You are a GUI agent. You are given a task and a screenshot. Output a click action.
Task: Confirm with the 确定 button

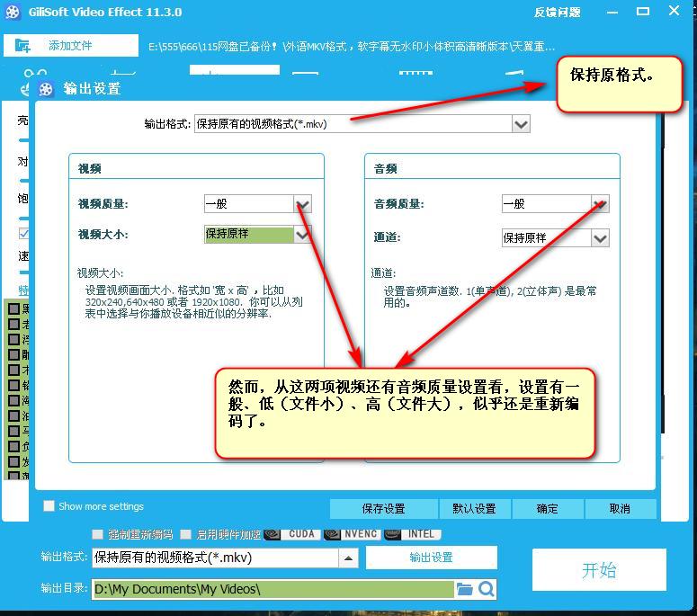(547, 508)
